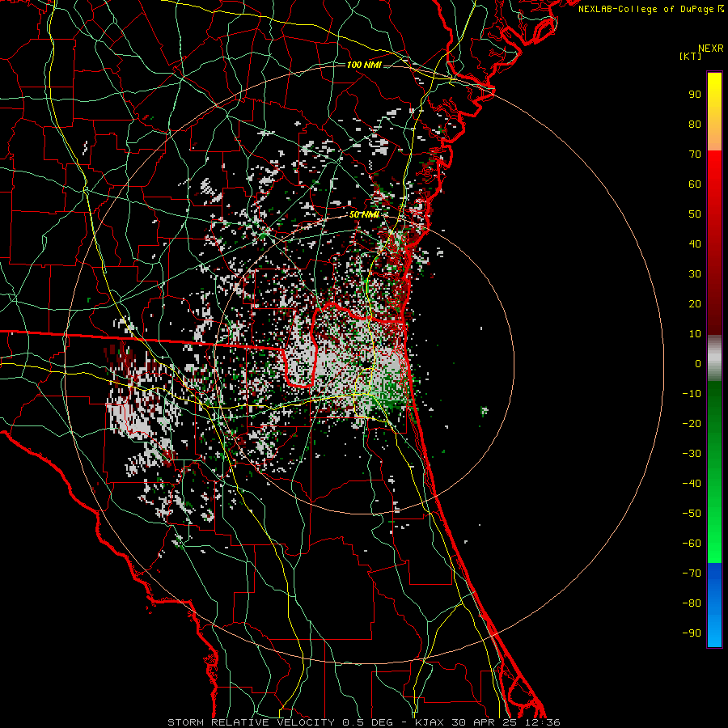Click the -90 value on the velocity scale
The image size is (728, 728).
coord(692,633)
